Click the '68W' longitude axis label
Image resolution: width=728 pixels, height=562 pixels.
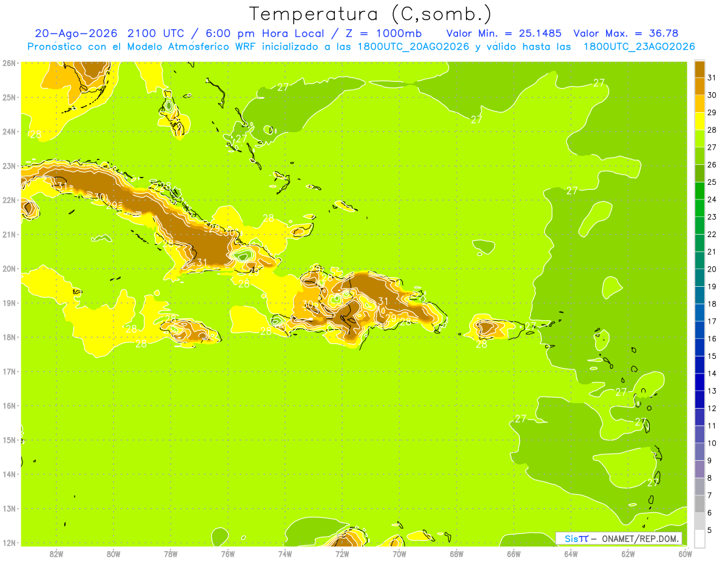[456, 554]
